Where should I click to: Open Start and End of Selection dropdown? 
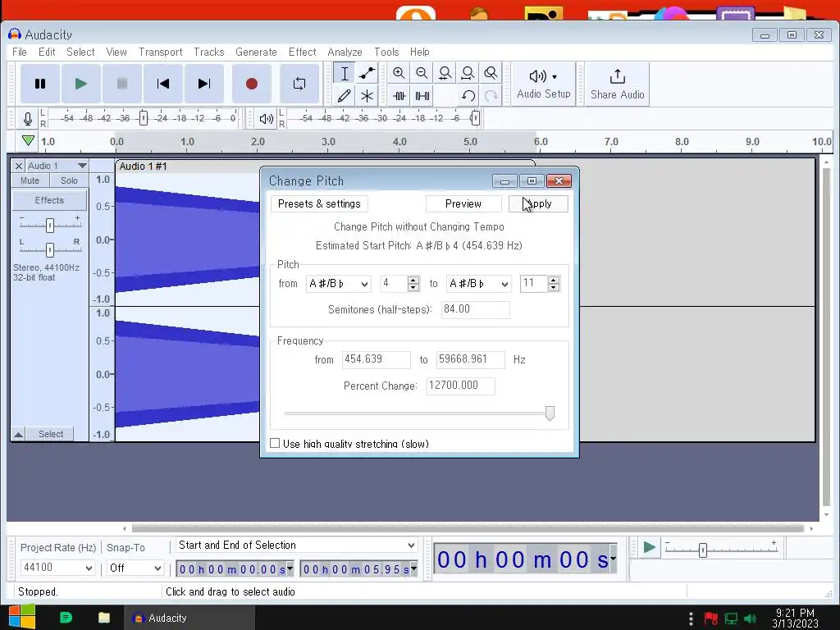[x=296, y=546]
